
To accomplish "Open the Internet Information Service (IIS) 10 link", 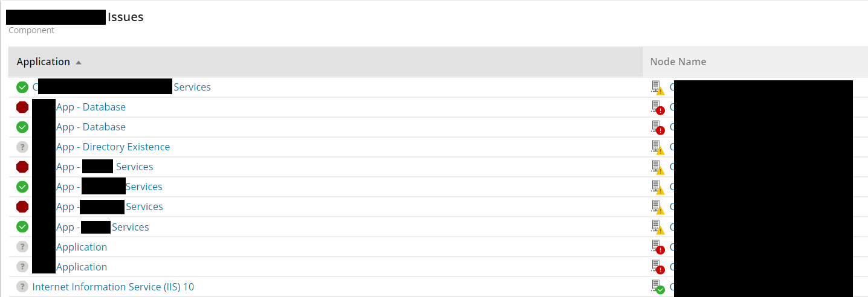I will point(113,287).
